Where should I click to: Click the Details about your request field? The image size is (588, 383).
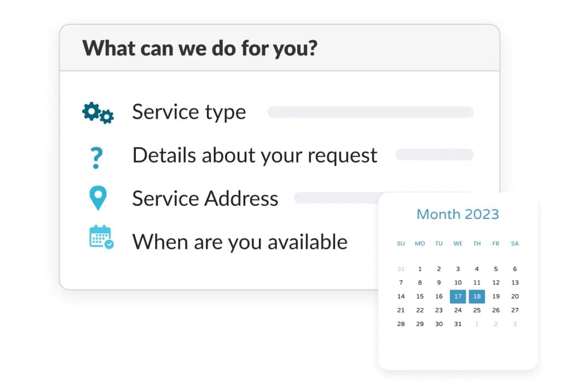click(x=434, y=155)
